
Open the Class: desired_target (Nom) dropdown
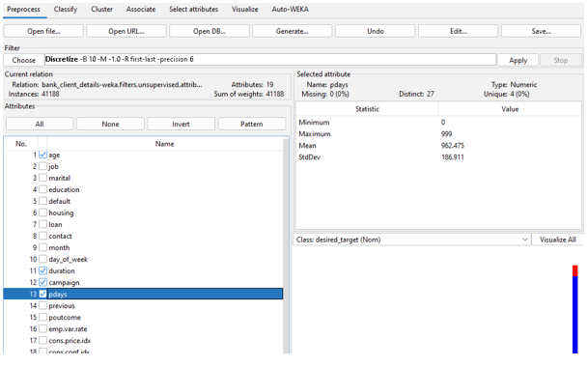click(411, 240)
